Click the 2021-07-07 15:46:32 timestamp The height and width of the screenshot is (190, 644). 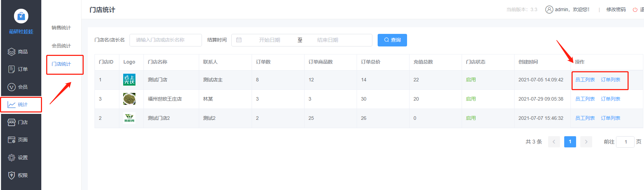click(541, 118)
